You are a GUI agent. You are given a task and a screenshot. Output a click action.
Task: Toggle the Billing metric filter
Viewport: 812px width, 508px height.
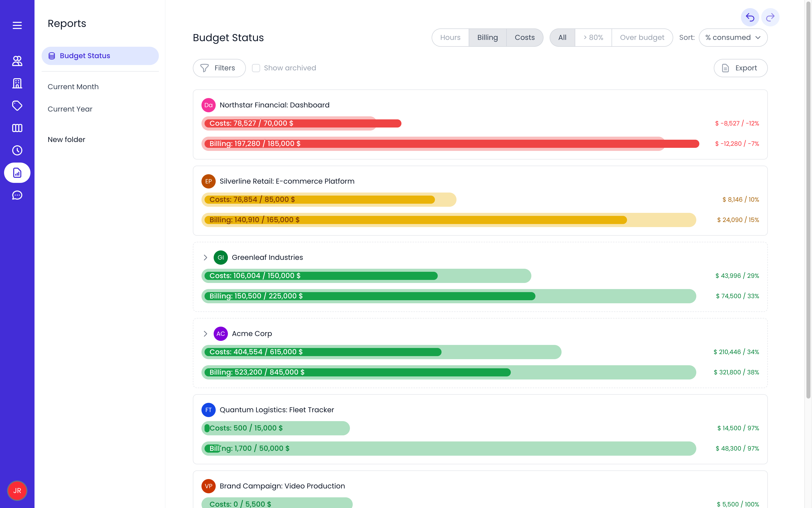(x=487, y=38)
